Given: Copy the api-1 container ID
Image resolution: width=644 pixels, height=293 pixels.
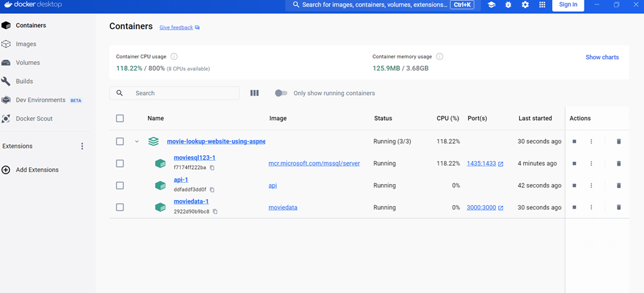Looking at the screenshot, I should (x=212, y=189).
